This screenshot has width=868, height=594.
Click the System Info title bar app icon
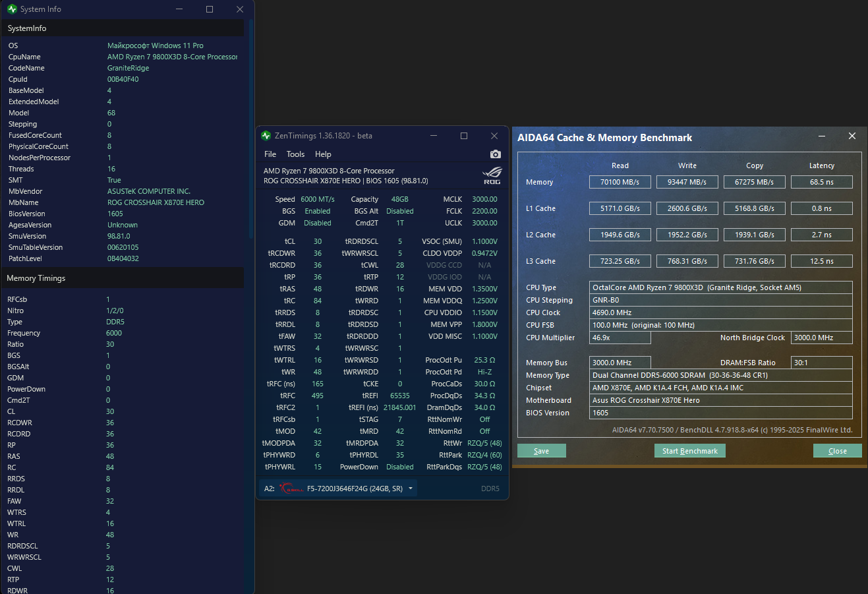[12, 9]
